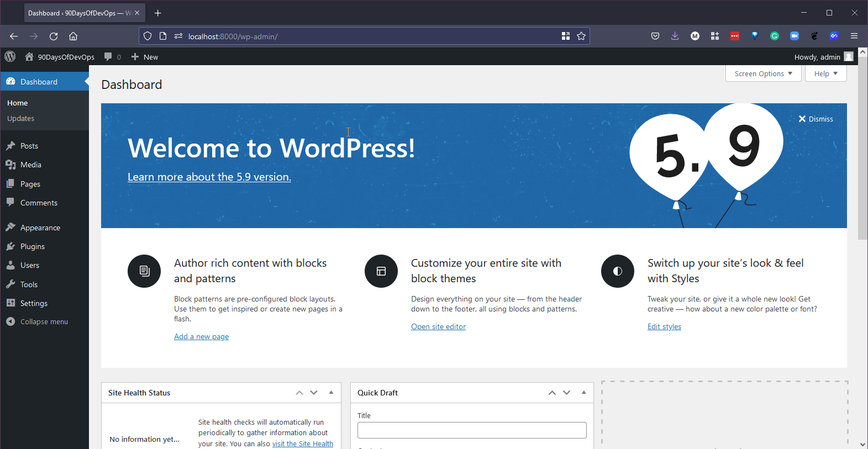
Task: Click the WordPress logo in admin bar
Action: pyautogui.click(x=10, y=56)
